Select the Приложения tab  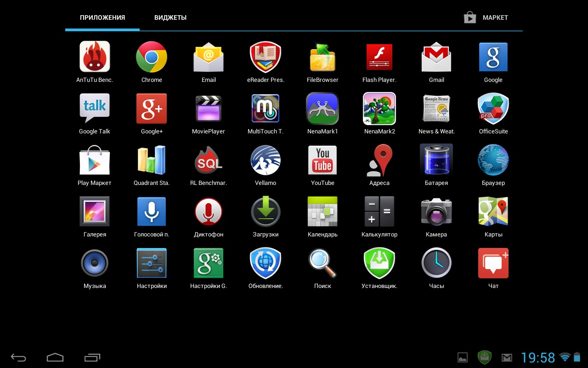tap(102, 17)
